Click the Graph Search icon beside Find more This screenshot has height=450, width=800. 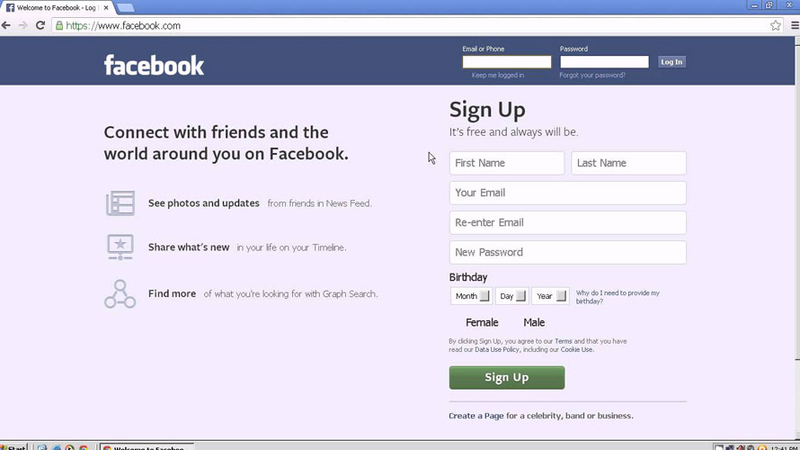point(120,294)
